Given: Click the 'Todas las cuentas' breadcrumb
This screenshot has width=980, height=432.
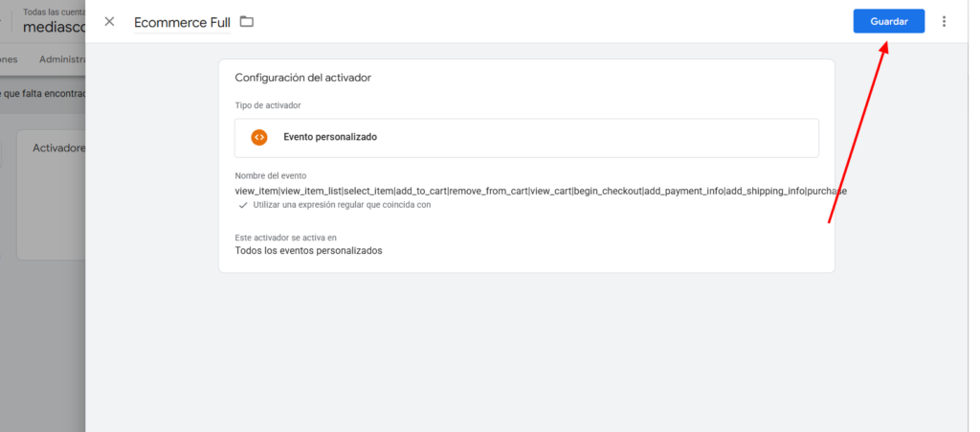Looking at the screenshot, I should tap(54, 11).
